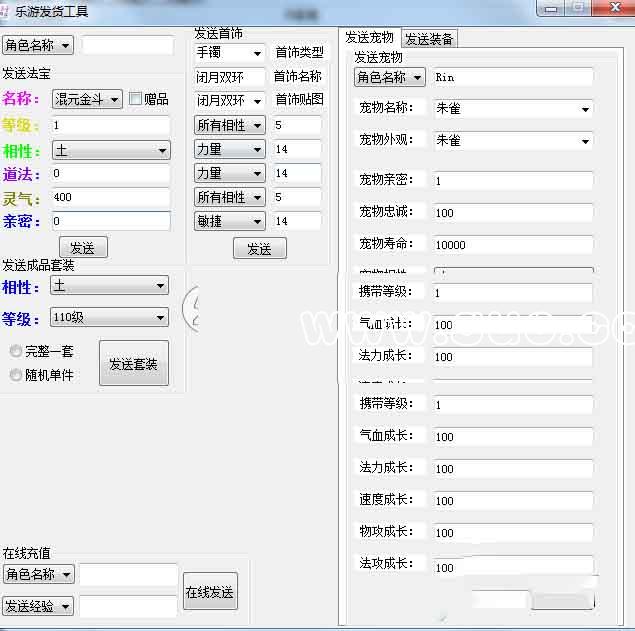Viewport: 635px width, 631px height.
Task: Expand the 宠物外观 dropdown
Action: click(x=513, y=141)
